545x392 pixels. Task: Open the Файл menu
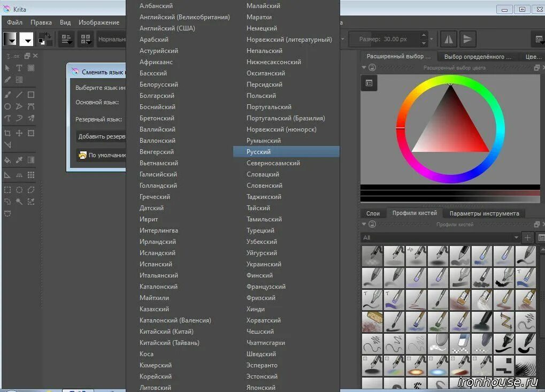[14, 22]
